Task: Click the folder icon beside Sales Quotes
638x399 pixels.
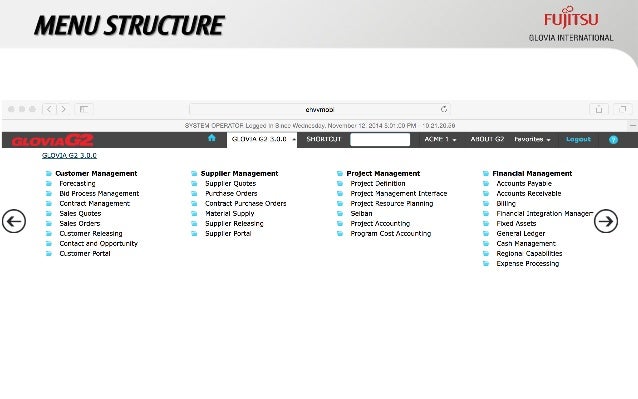Action: (48, 213)
